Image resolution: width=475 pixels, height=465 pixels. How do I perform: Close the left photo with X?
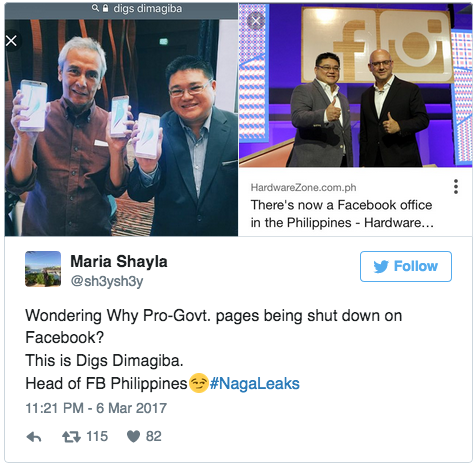click(x=11, y=41)
